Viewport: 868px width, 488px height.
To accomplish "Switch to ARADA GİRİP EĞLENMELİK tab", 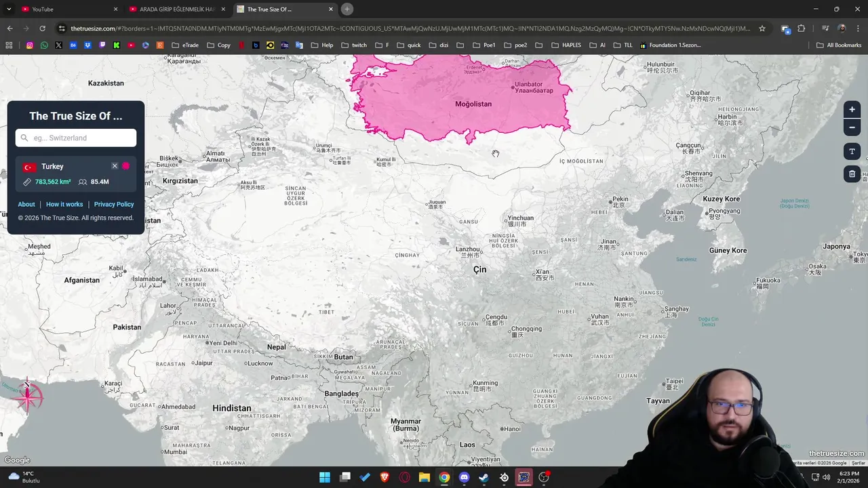I will [178, 9].
